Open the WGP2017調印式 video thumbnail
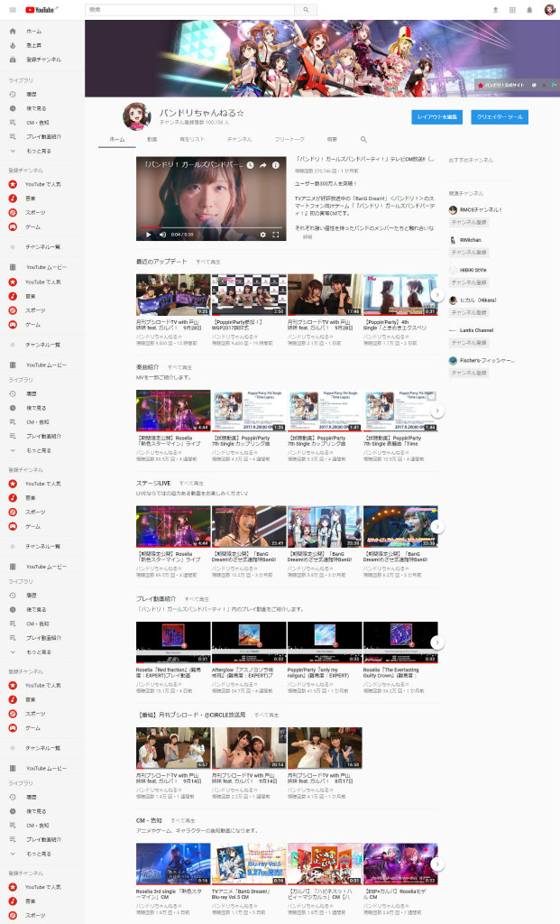This screenshot has height=924, width=560. coord(249,295)
